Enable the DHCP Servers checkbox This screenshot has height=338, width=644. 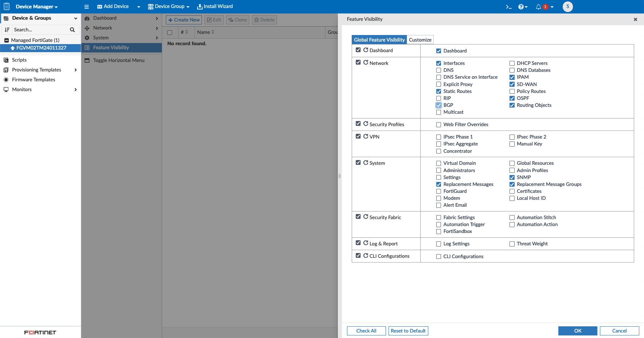[x=512, y=63]
